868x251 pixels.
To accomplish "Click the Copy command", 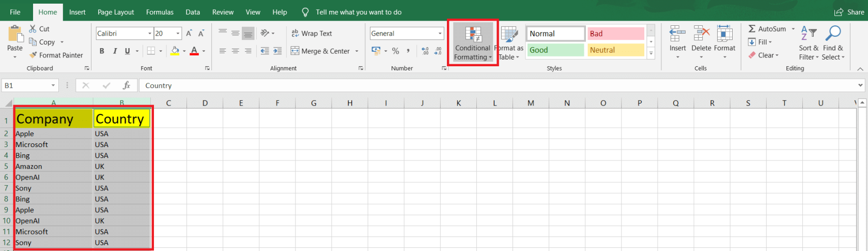I will coord(42,42).
